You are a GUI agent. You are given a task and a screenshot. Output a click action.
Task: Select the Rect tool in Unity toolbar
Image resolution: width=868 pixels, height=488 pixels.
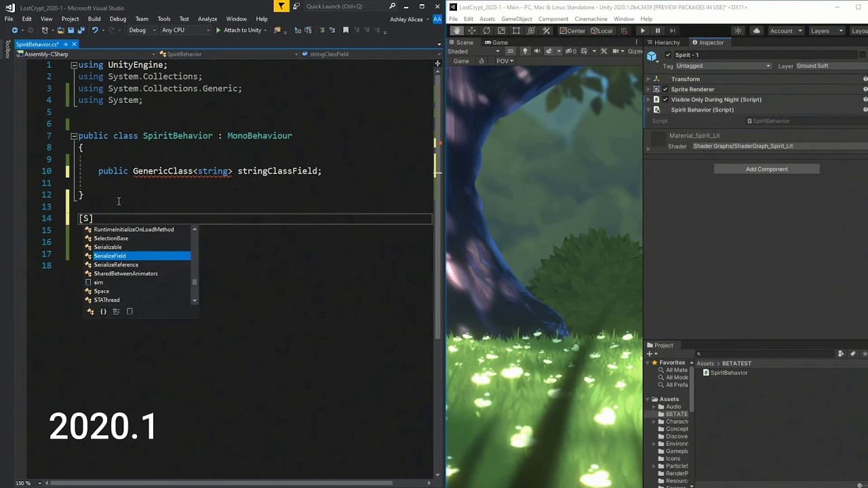[516, 30]
